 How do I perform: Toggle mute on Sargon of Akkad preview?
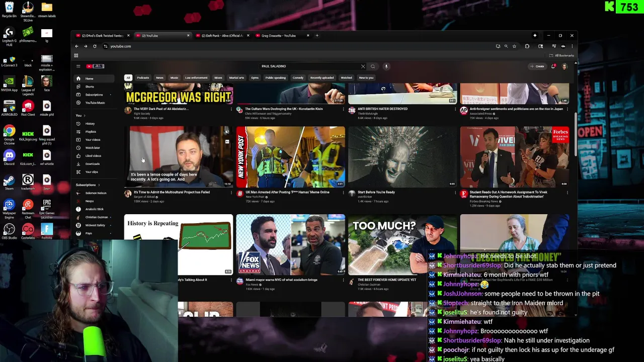click(x=227, y=132)
